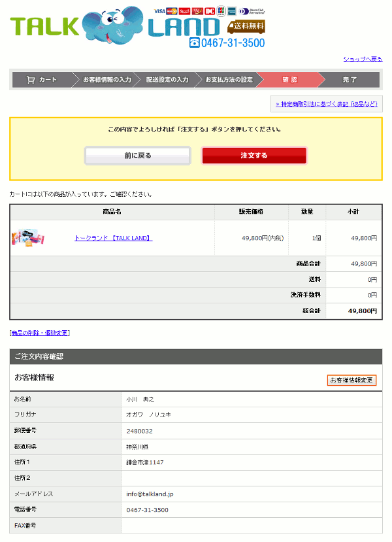Viewport: 392px width, 542px height.
Task: Click the free shipping truck badge
Action: tap(246, 26)
